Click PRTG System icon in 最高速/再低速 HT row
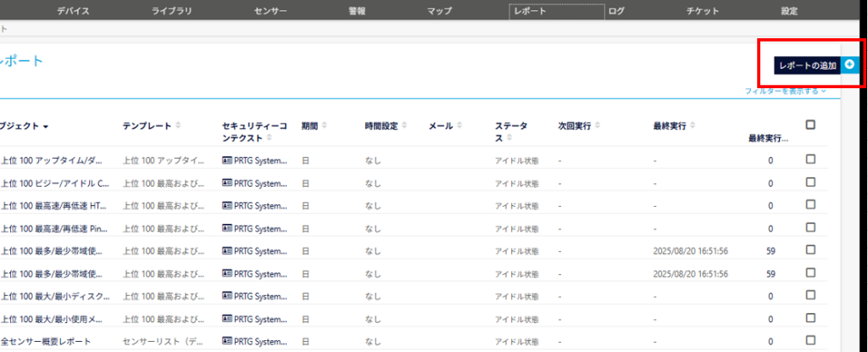 [227, 205]
